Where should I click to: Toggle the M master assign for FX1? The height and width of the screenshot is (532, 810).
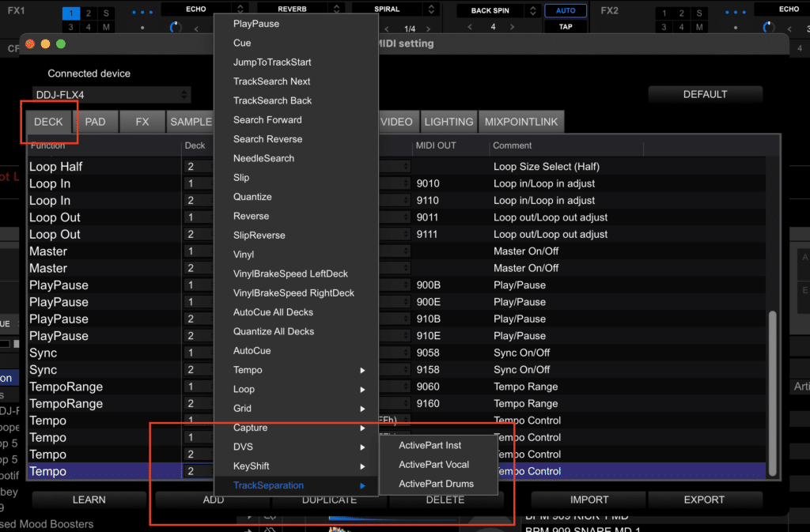pyautogui.click(x=106, y=25)
